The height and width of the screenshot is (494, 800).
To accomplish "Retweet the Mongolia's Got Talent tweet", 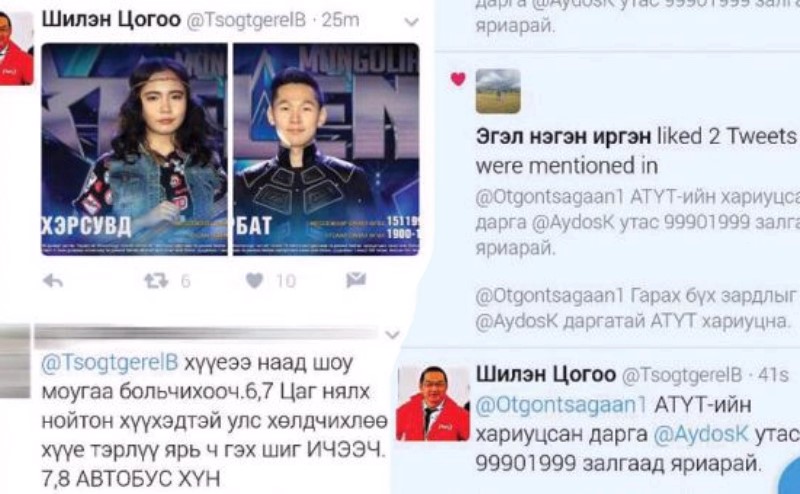I will [156, 281].
